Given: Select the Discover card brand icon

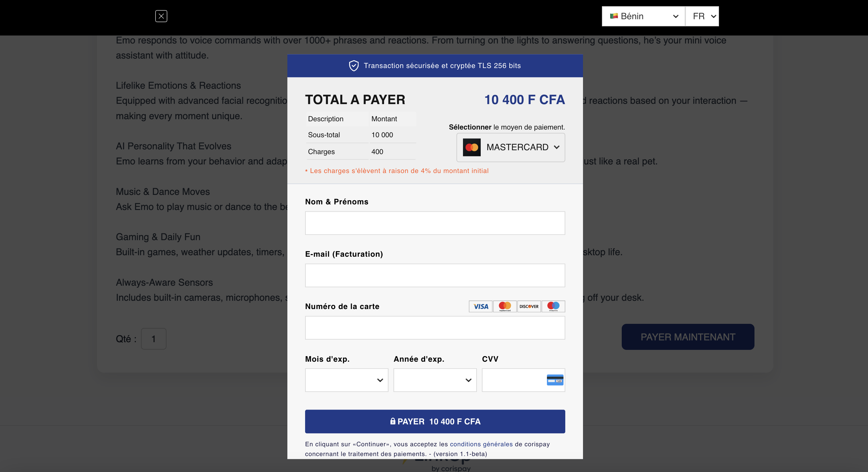Looking at the screenshot, I should 529,306.
